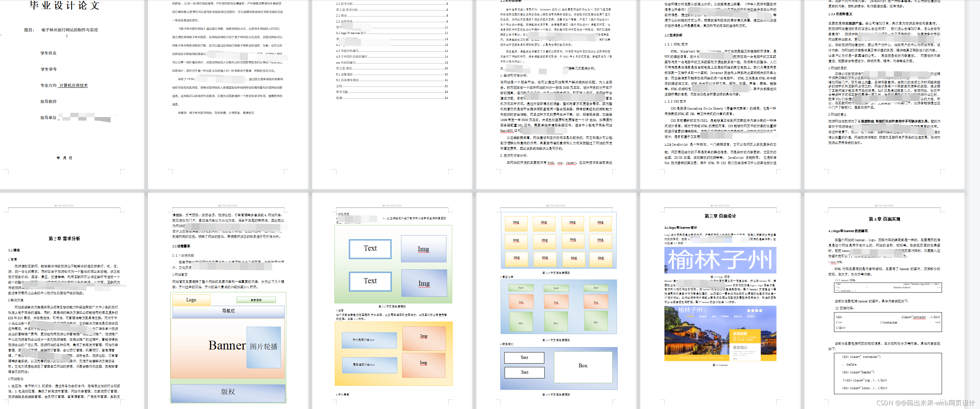Image resolution: width=980 pixels, height=409 pixels.
Task: Click code line <div class="header">
Action: 858,372
